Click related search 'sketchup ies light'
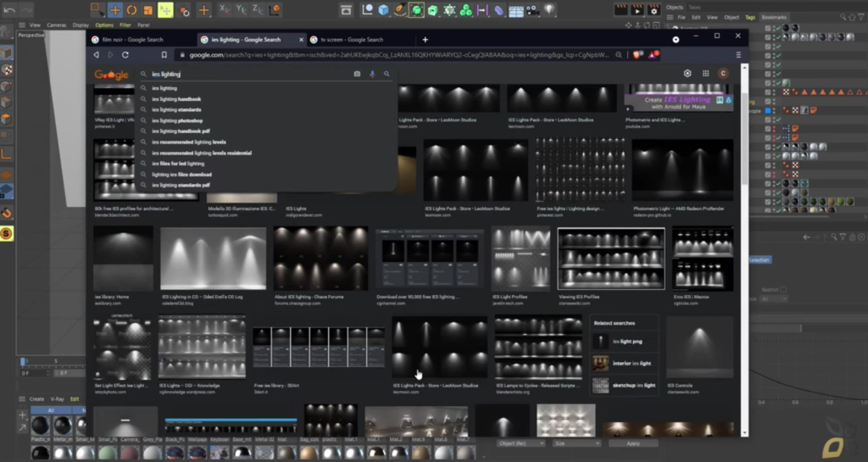 click(x=625, y=385)
